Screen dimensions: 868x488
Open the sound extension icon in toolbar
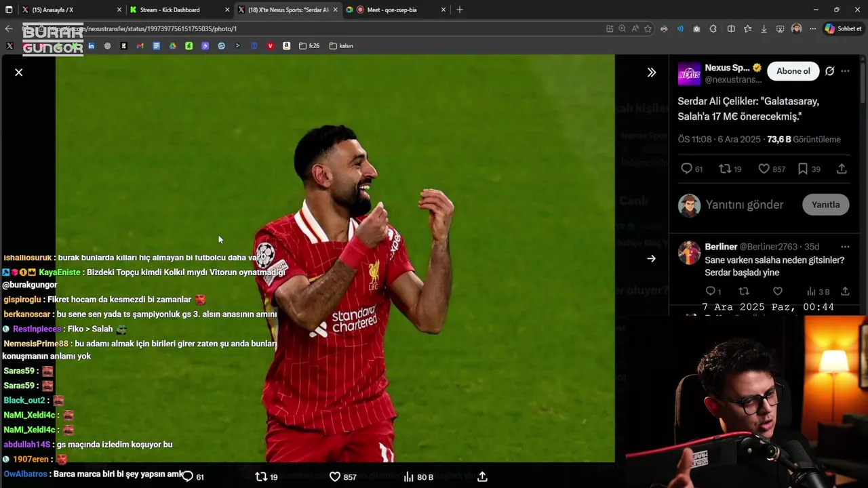click(680, 28)
